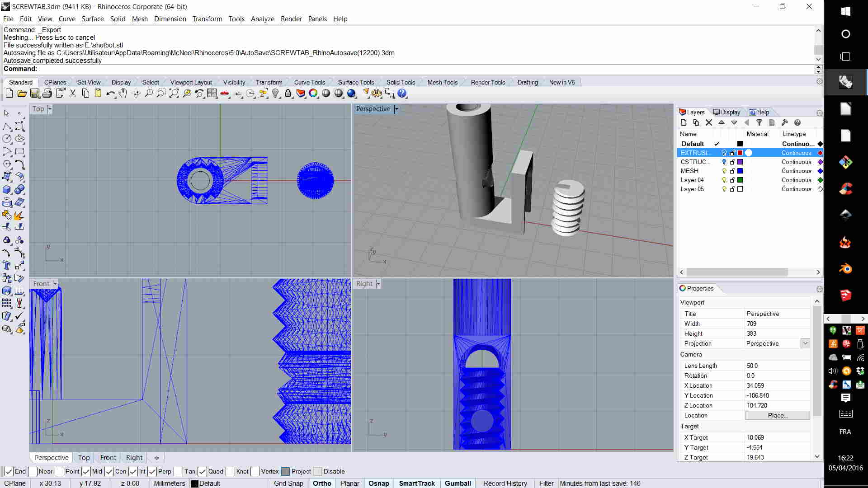Switch to the Surface Tools toolbar tab

click(356, 82)
